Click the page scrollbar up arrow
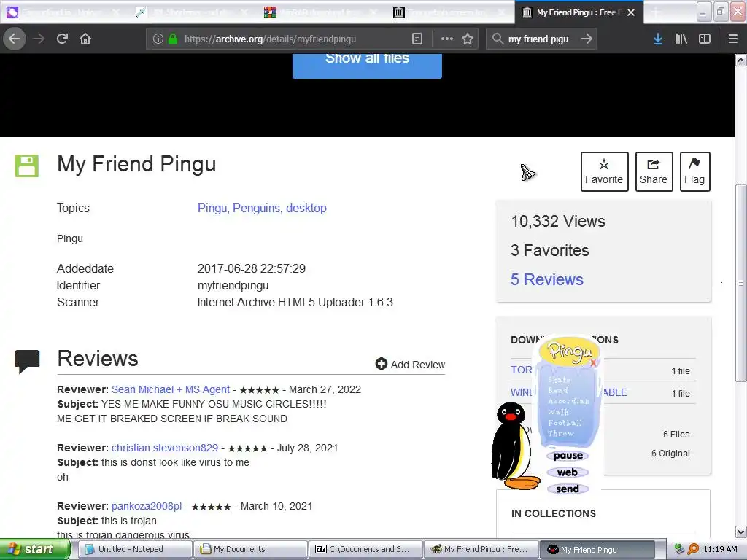 [x=741, y=61]
